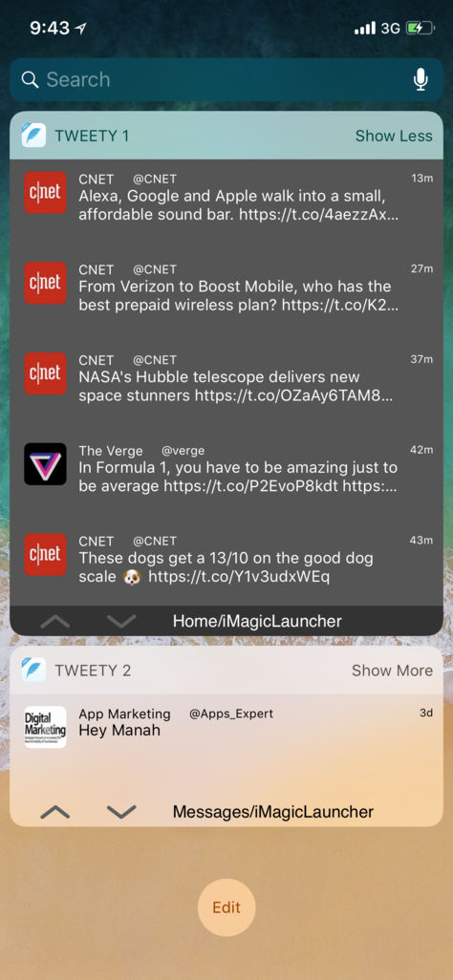The height and width of the screenshot is (980, 453).
Task: Tap the battery charging status icon
Action: pyautogui.click(x=420, y=28)
